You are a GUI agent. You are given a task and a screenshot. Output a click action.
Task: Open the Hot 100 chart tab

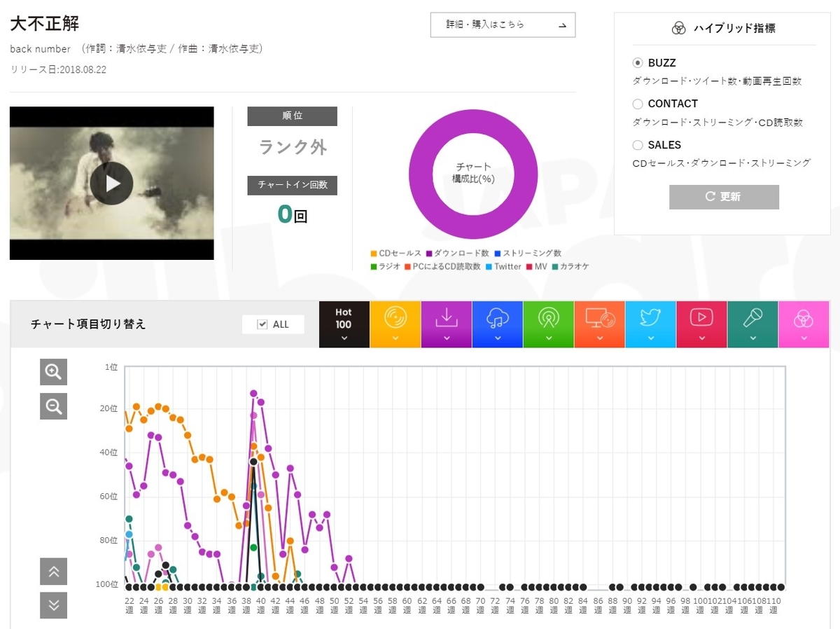[344, 324]
